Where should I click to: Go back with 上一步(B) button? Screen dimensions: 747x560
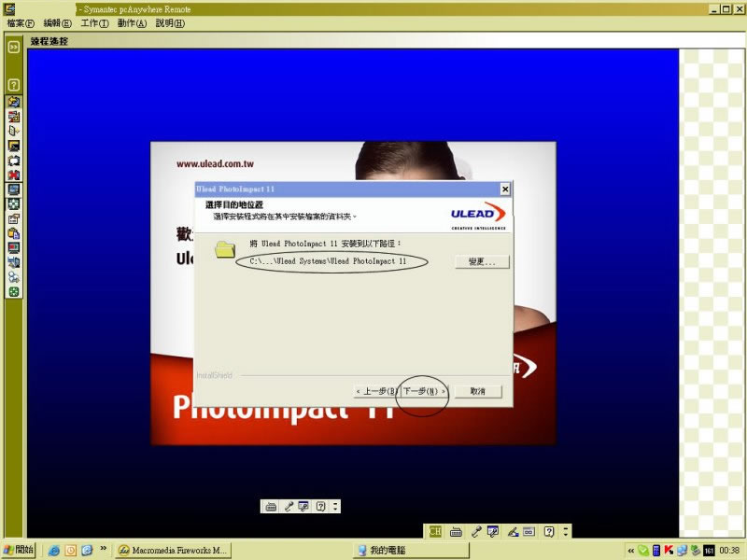pos(377,391)
